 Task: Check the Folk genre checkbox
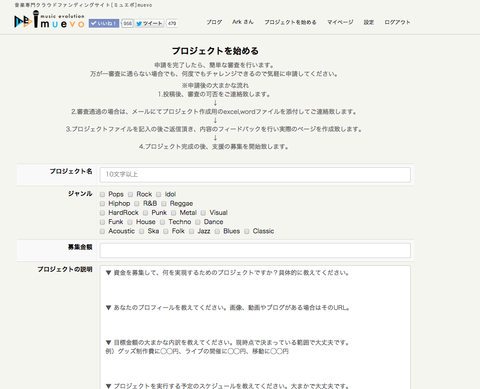click(166, 231)
